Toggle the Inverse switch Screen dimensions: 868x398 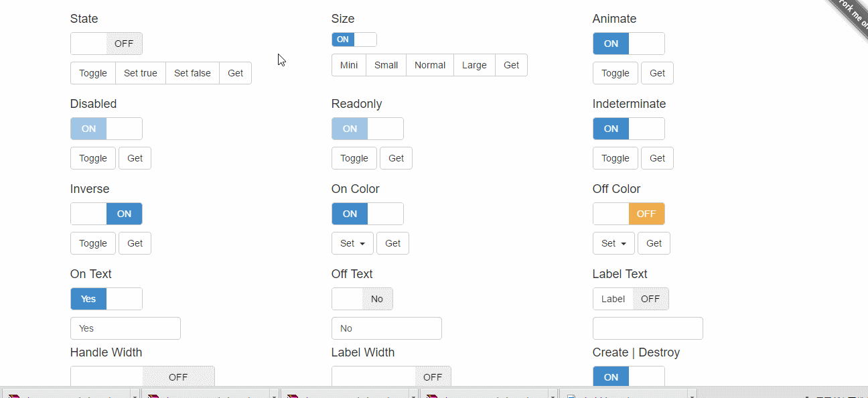[106, 214]
